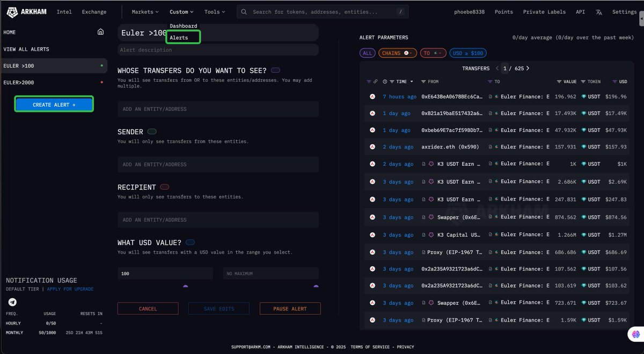Click the chain icon in the $1.59K row
This screenshot has height=354, width=644.
coord(372,320)
